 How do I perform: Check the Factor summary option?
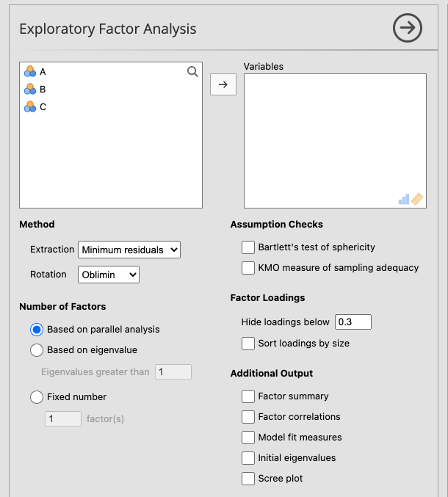248,396
